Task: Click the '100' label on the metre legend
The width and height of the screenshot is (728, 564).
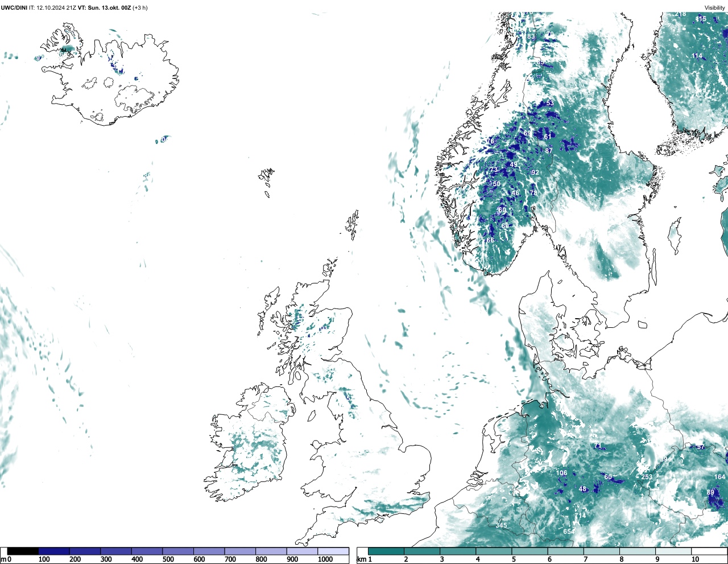Action: [44, 559]
